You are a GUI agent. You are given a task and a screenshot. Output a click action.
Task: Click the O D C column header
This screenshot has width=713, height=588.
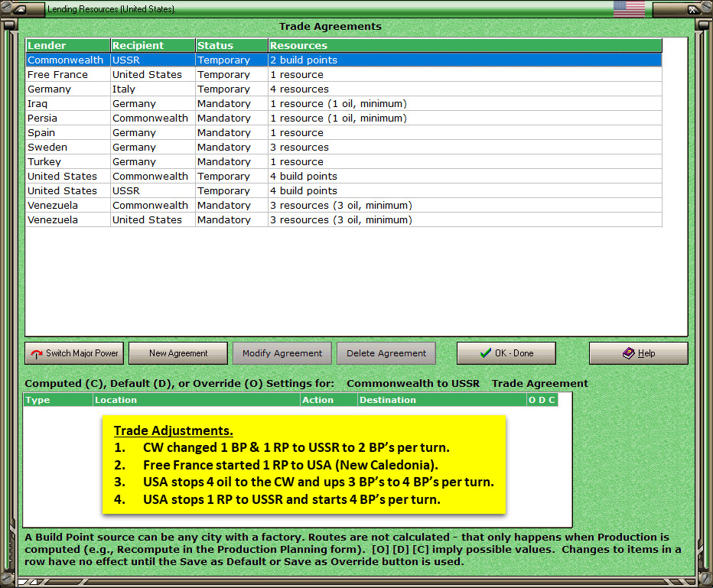click(542, 400)
